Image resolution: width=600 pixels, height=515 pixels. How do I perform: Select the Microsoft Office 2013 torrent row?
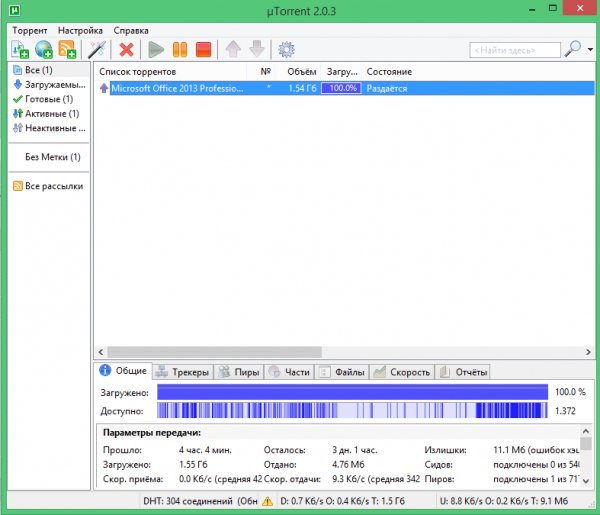347,88
